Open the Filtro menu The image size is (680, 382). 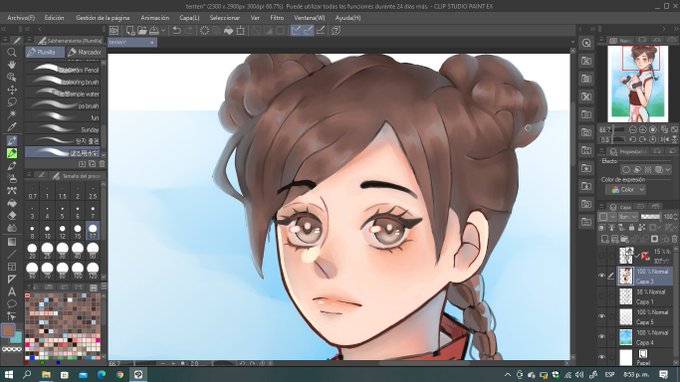[277, 18]
